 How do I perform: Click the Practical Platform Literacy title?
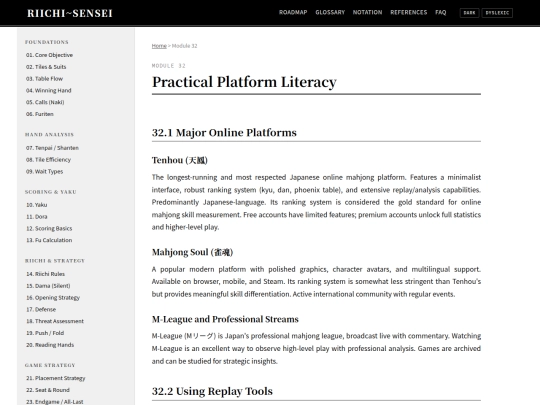tap(244, 82)
